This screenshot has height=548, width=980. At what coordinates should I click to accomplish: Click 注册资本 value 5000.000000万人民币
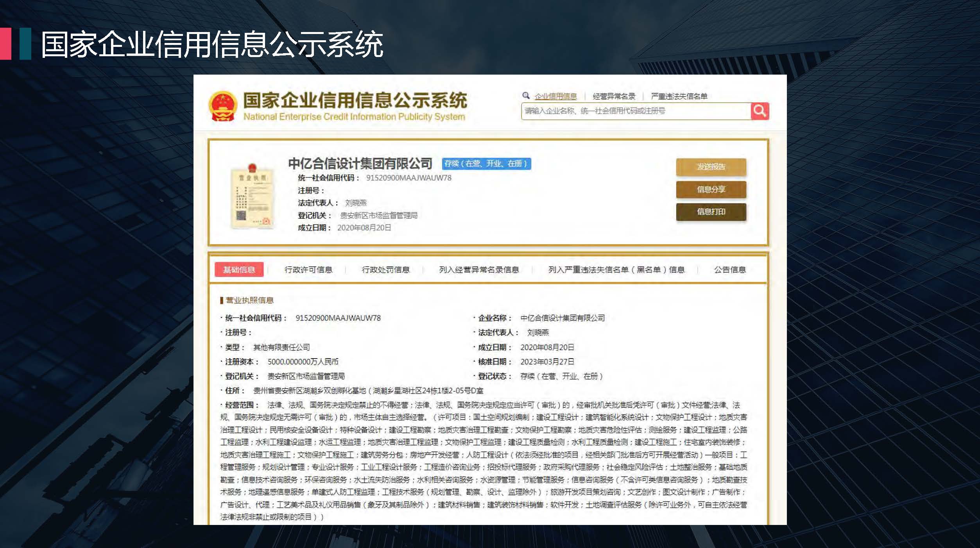click(303, 362)
